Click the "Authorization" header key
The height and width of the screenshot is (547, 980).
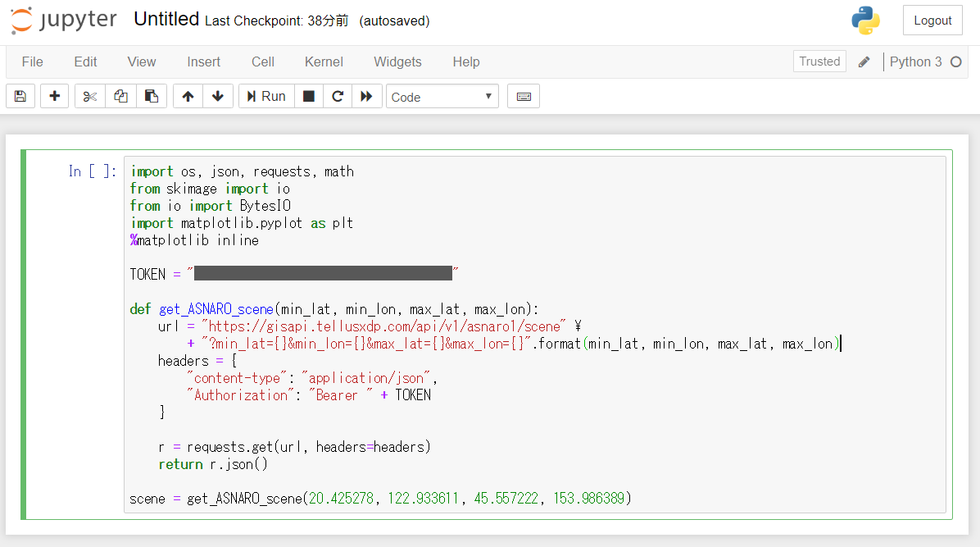click(x=241, y=395)
